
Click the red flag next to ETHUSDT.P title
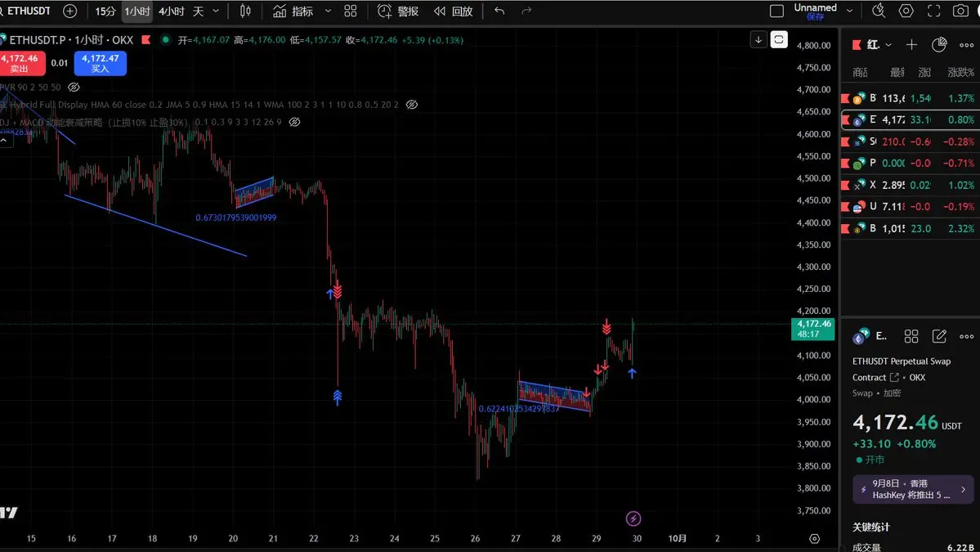[146, 40]
